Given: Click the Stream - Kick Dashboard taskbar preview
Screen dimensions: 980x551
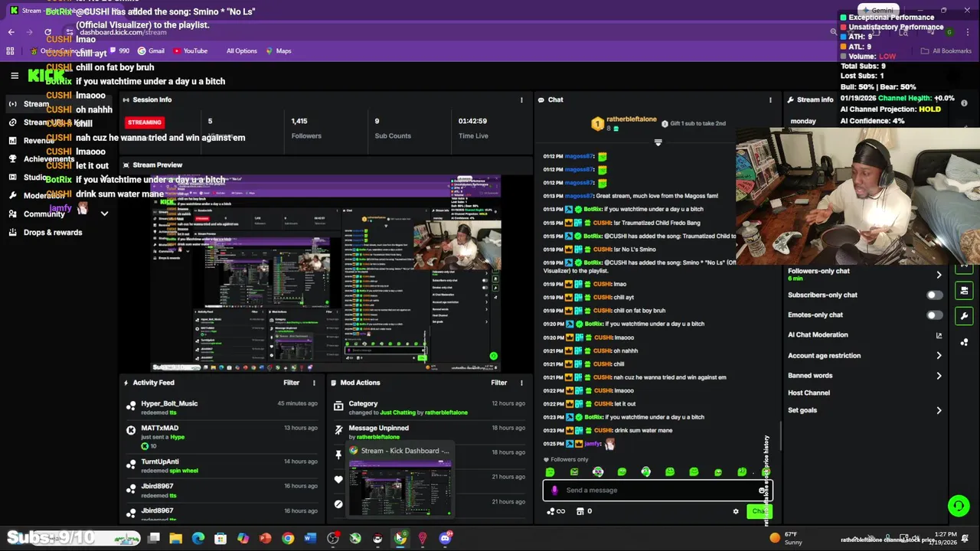Looking at the screenshot, I should [x=400, y=481].
